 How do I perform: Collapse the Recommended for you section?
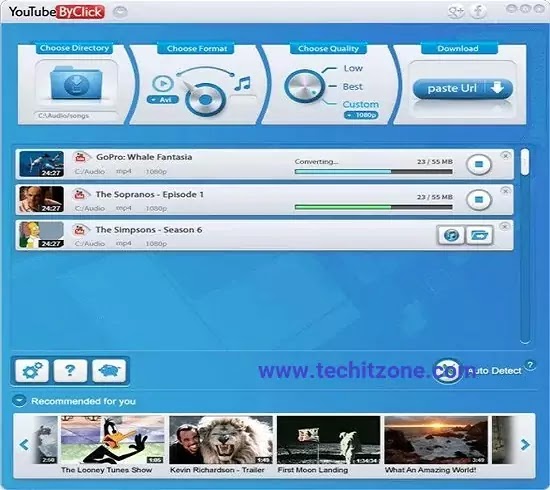(x=19, y=401)
